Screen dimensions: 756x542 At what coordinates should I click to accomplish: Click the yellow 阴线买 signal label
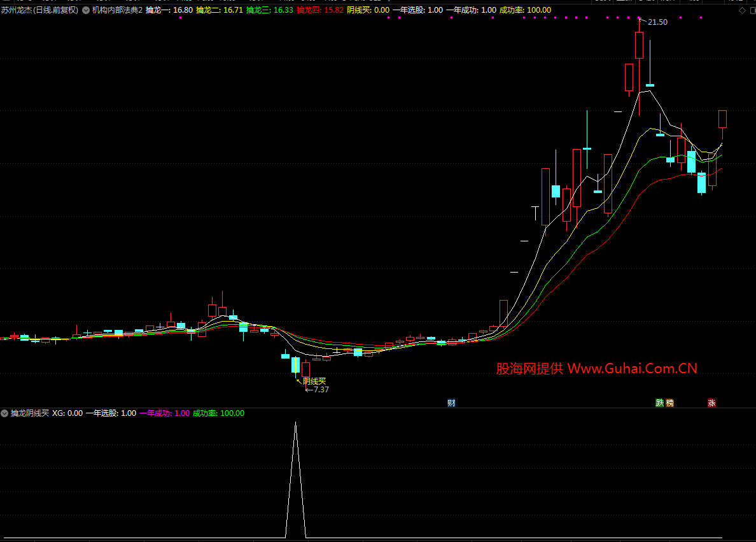tap(314, 382)
